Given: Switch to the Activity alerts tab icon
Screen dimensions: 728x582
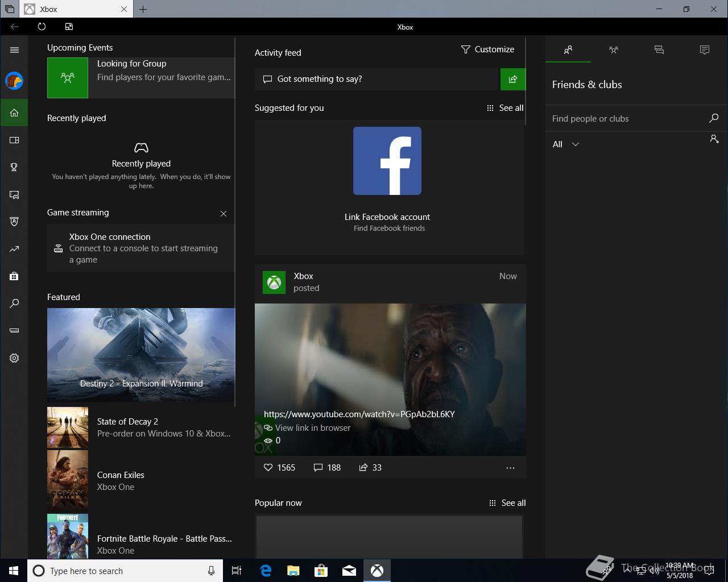Looking at the screenshot, I should [705, 50].
